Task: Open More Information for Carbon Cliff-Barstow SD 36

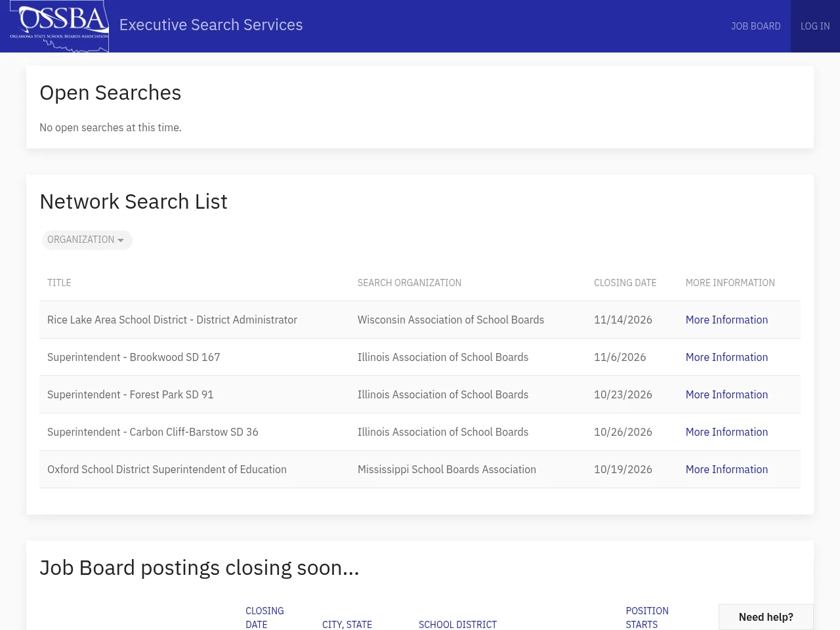Action: pyautogui.click(x=726, y=432)
